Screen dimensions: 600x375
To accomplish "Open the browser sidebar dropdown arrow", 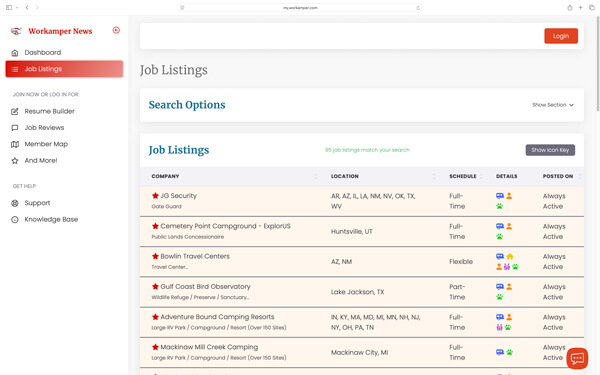I will coord(17,8).
